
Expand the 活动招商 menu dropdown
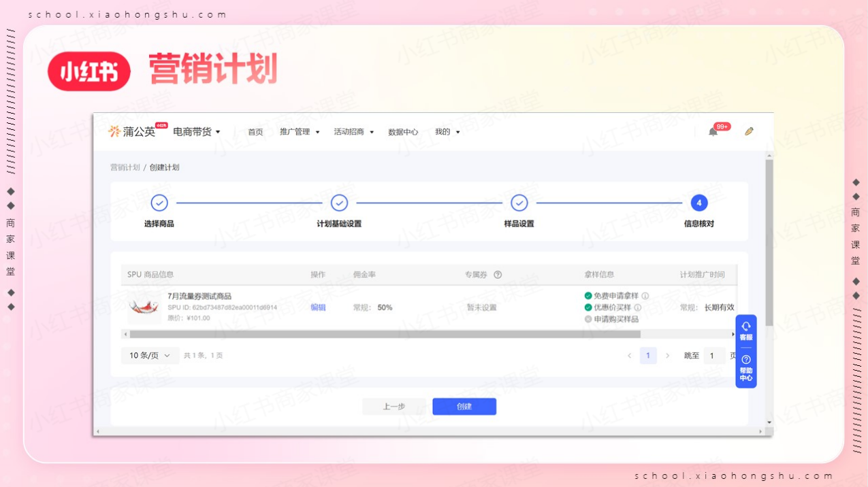click(x=354, y=132)
